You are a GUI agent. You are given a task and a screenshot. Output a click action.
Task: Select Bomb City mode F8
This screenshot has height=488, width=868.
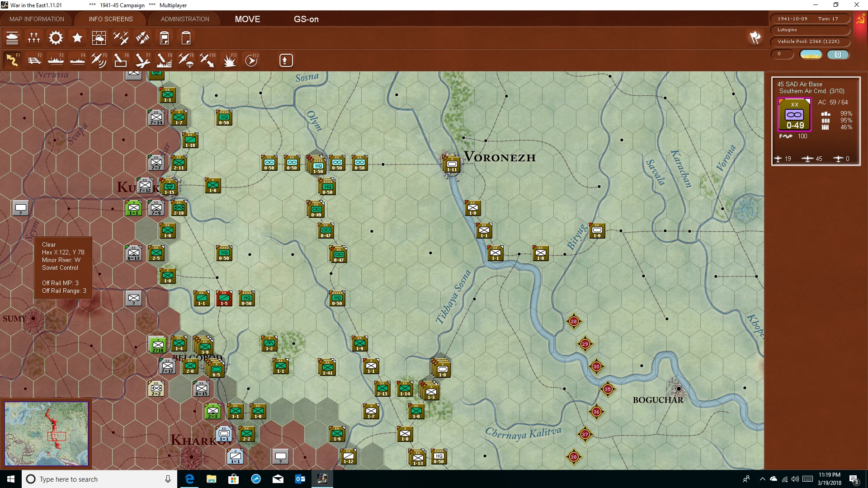point(164,60)
